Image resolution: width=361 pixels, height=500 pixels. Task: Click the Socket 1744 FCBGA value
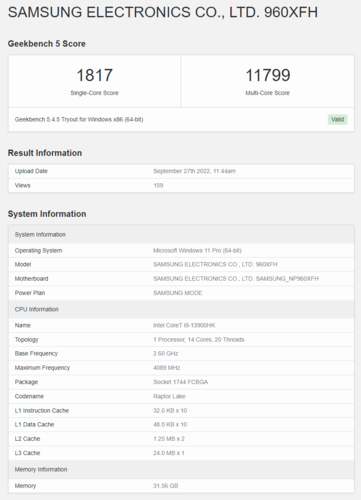[x=180, y=382]
